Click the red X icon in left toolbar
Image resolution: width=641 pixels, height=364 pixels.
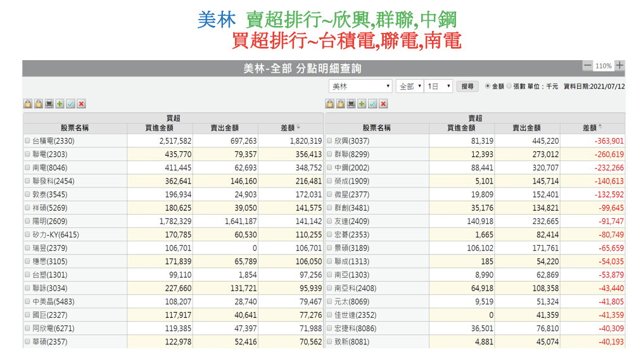81,104
